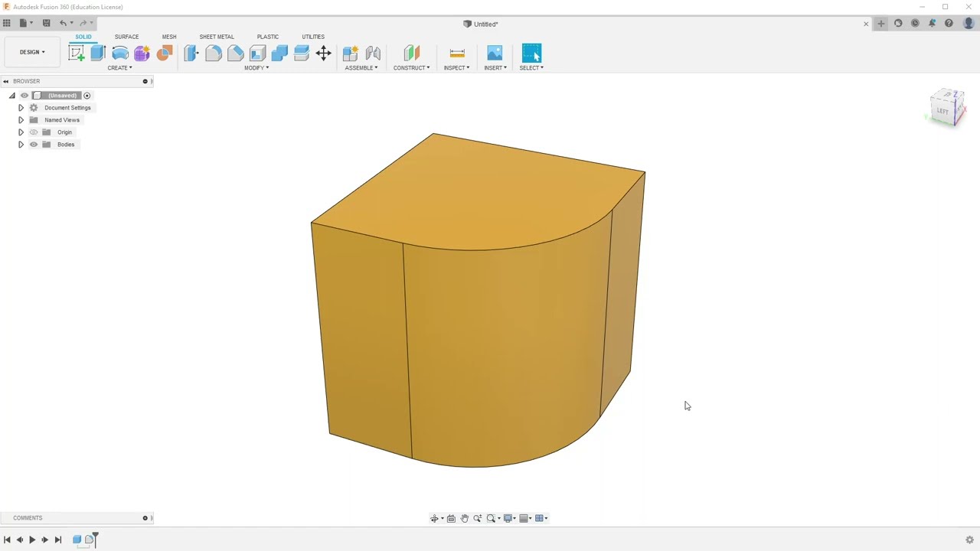Activate the Select tool icon

click(x=531, y=53)
